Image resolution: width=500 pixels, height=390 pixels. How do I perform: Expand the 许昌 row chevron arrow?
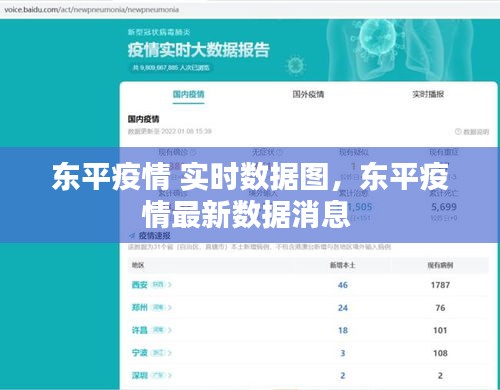click(x=170, y=330)
